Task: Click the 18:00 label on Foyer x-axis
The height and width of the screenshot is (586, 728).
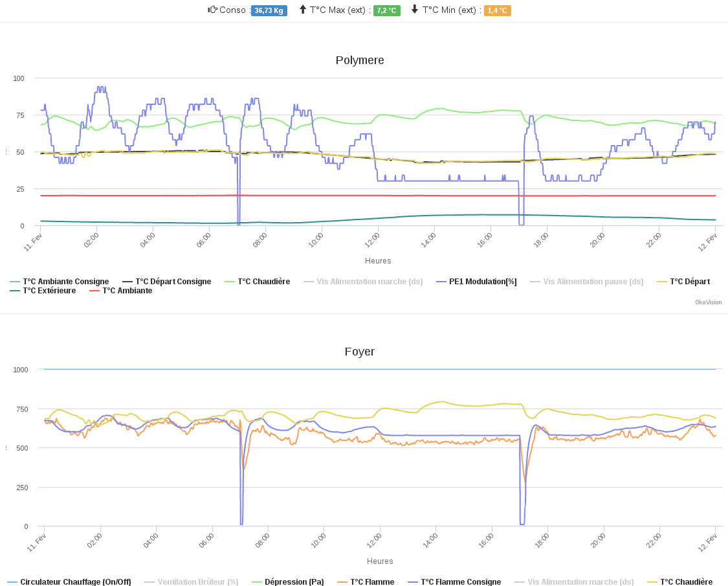Action: [542, 541]
